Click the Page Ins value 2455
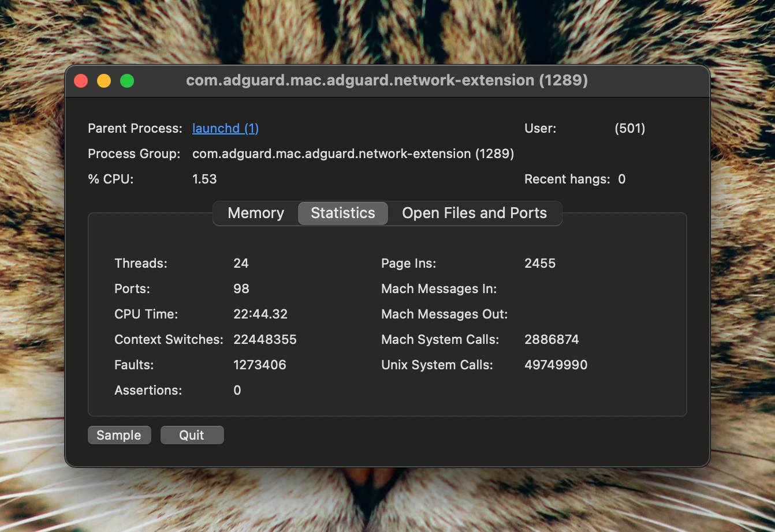 [539, 263]
